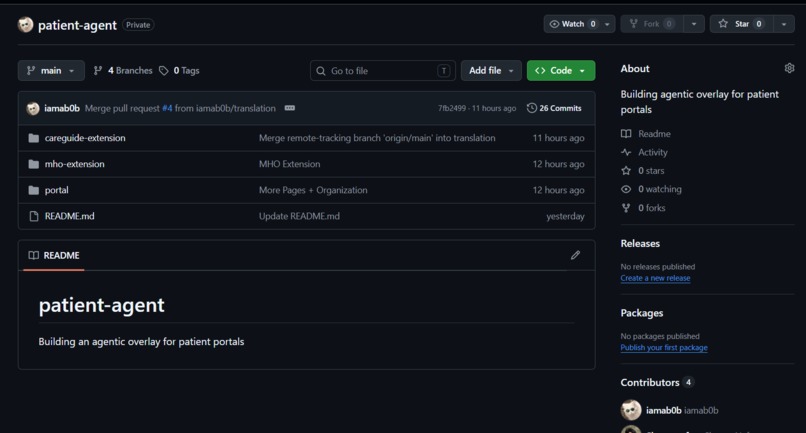The image size is (806, 433).
Task: Open the careguide-extension folder name
Action: coord(85,138)
